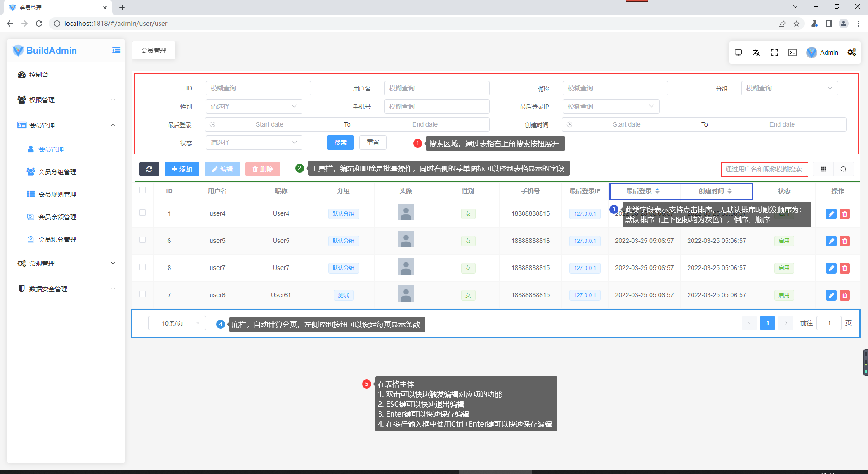868x474 pixels.
Task: Open the terminal icon in the top bar
Action: tap(792, 52)
